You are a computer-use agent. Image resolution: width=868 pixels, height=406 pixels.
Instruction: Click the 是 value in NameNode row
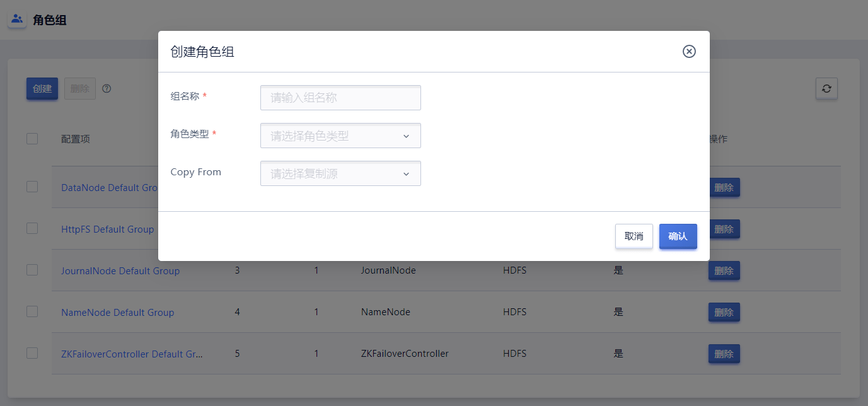click(618, 312)
